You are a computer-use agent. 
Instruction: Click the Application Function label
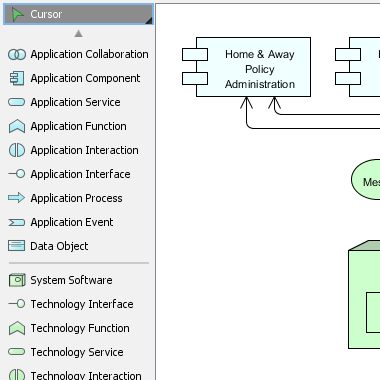point(78,126)
